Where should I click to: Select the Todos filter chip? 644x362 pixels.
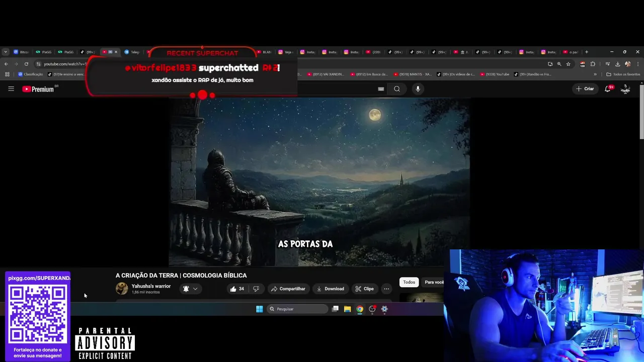[409, 282]
